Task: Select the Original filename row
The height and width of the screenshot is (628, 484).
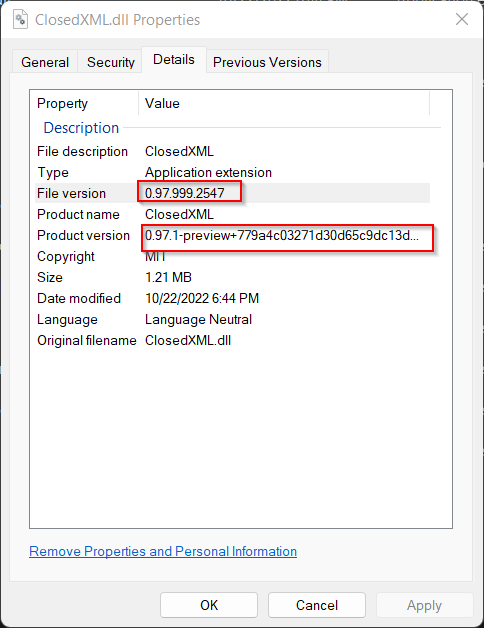Action: (232, 340)
